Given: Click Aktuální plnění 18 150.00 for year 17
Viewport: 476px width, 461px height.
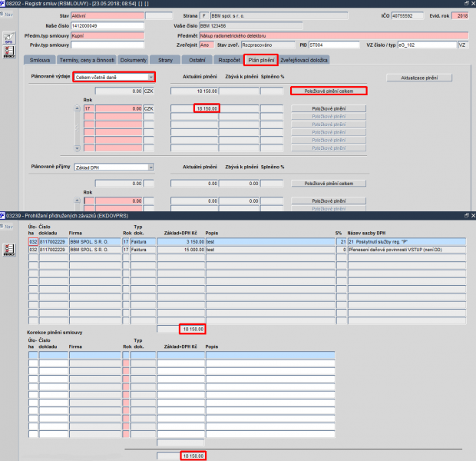Looking at the screenshot, I should [194, 108].
